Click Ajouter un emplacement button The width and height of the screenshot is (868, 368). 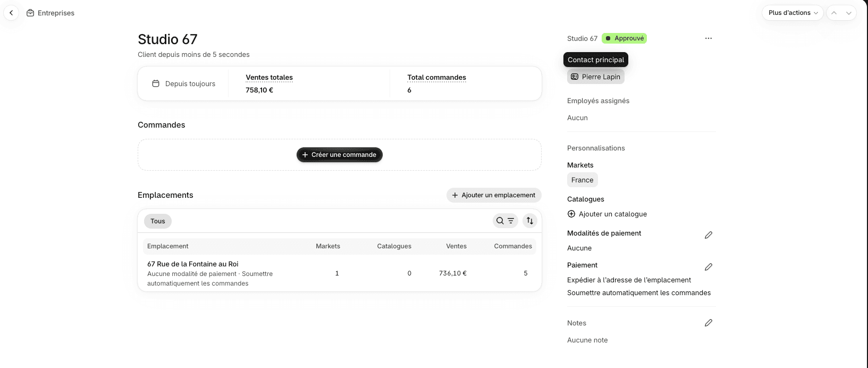[x=494, y=195]
